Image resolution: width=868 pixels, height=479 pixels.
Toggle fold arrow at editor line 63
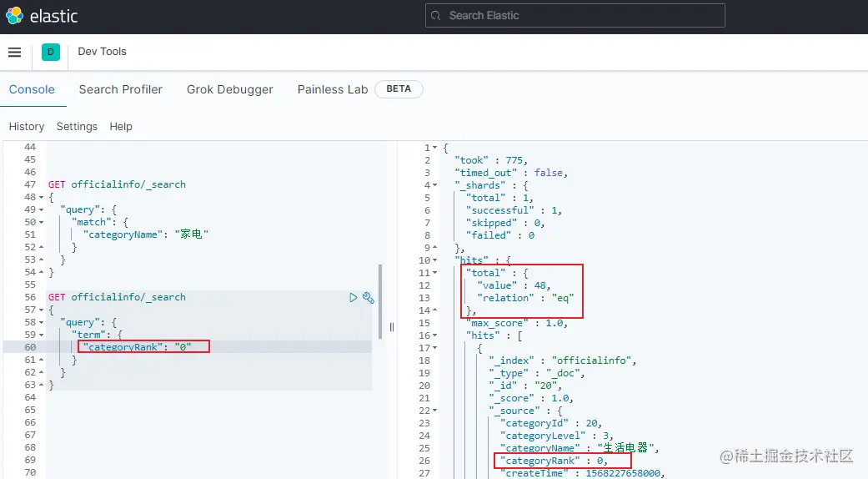coord(41,385)
